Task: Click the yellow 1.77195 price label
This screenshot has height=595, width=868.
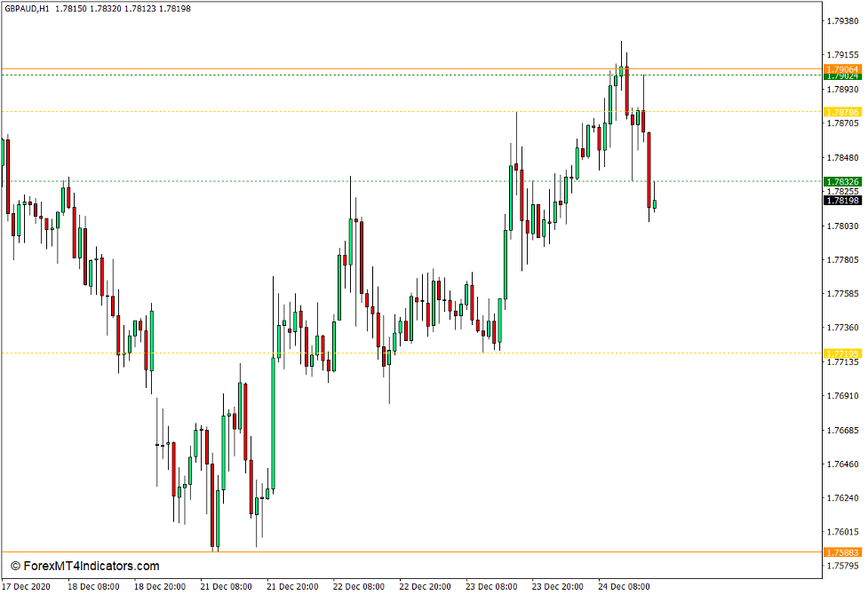Action: [842, 353]
